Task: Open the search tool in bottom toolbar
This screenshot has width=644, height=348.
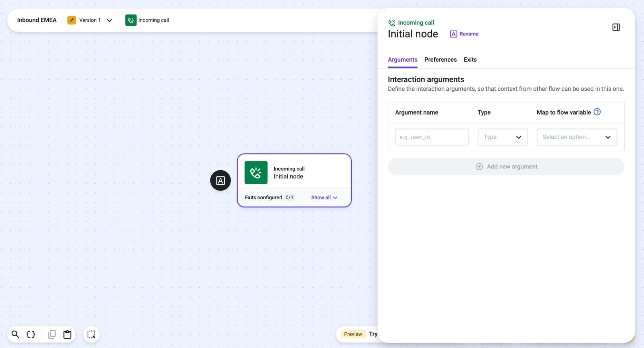Action: click(15, 334)
